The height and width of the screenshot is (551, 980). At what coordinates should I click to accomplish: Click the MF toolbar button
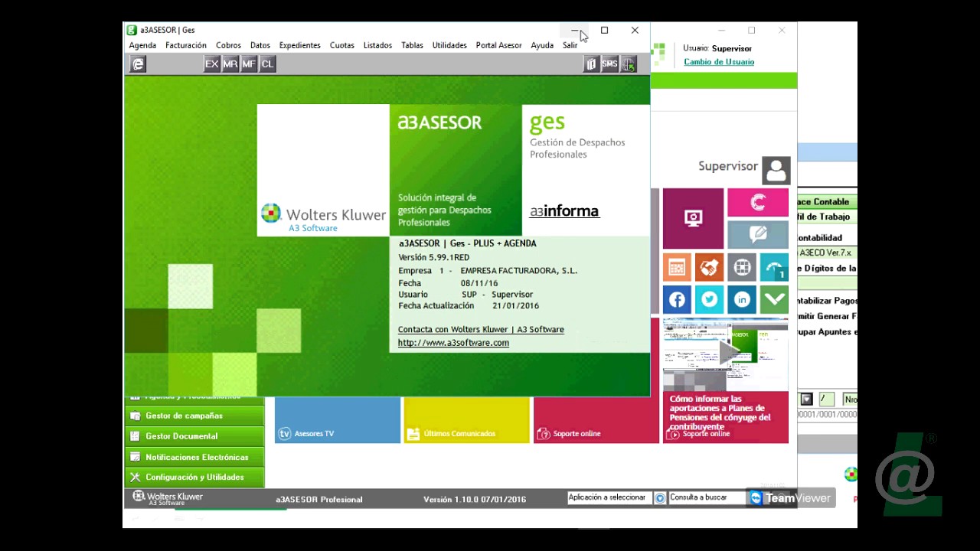[x=249, y=64]
